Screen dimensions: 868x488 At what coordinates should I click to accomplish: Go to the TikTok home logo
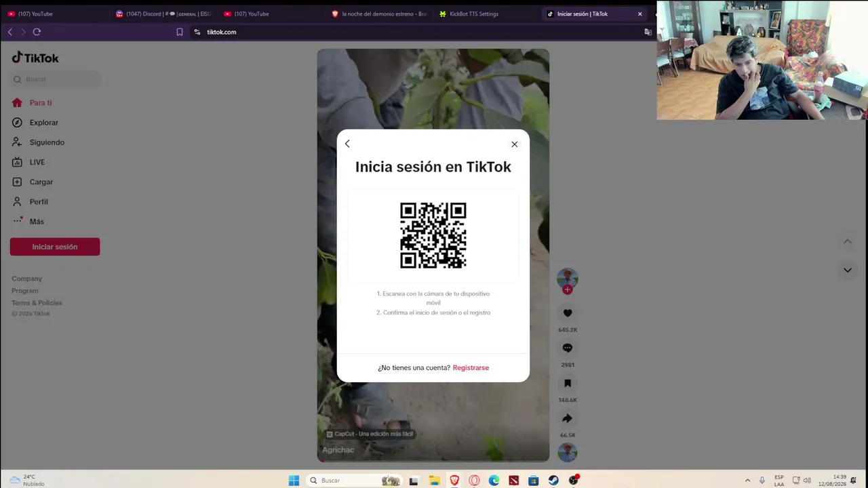click(x=35, y=58)
